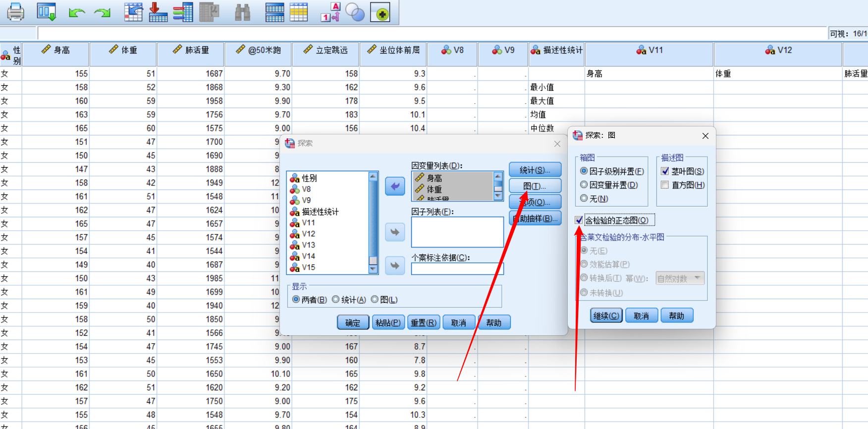Click the arrow button beside case label field
This screenshot has height=429, width=868.
coord(395,265)
